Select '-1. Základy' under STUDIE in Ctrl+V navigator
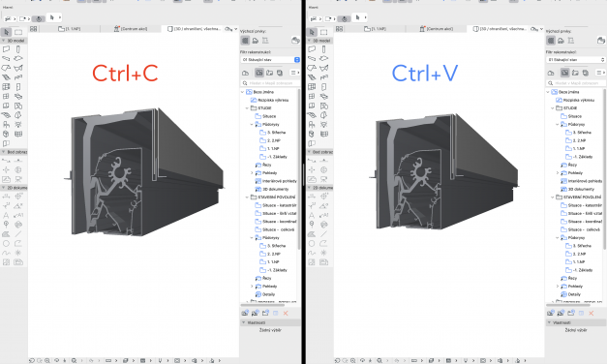 pyautogui.click(x=581, y=157)
